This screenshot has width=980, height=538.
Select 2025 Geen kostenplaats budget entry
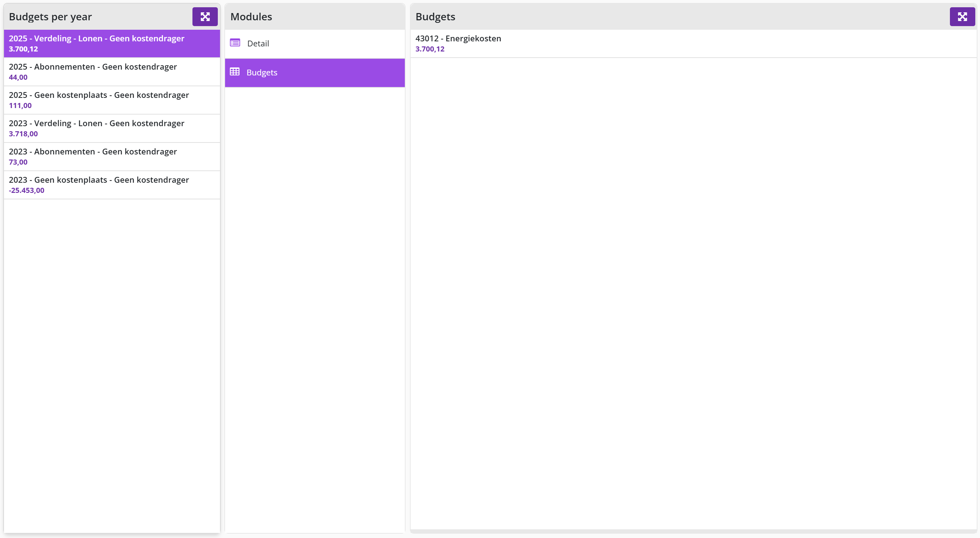click(112, 100)
